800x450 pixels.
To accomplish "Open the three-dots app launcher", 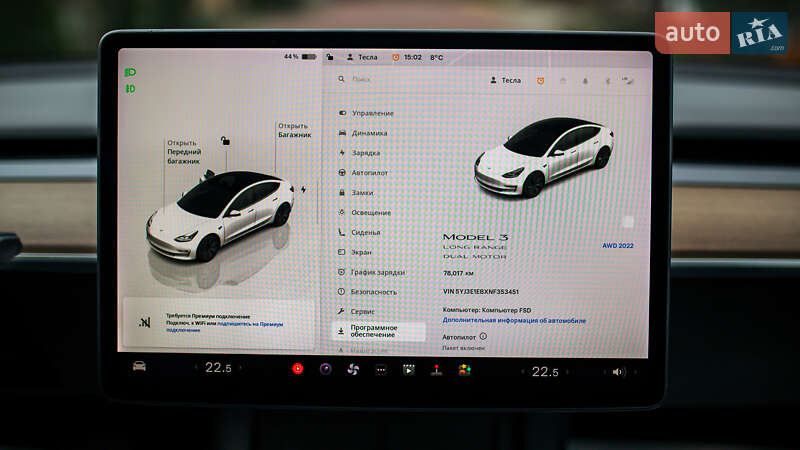I will pos(381,370).
